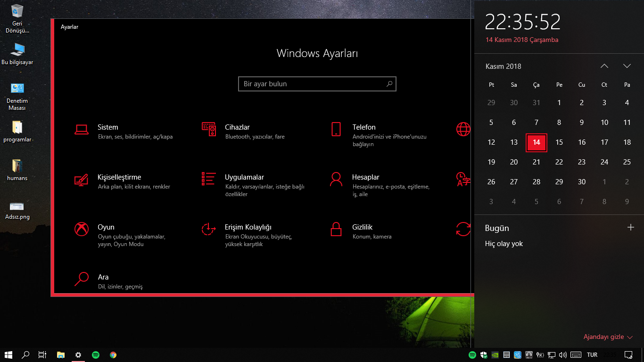Collapse the agenda via 'Ajandayı gizle'

click(608, 337)
